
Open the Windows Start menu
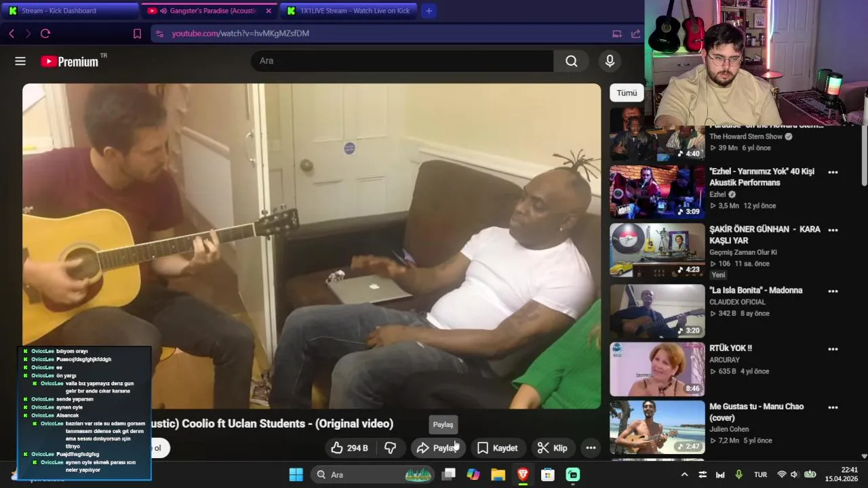click(x=296, y=475)
